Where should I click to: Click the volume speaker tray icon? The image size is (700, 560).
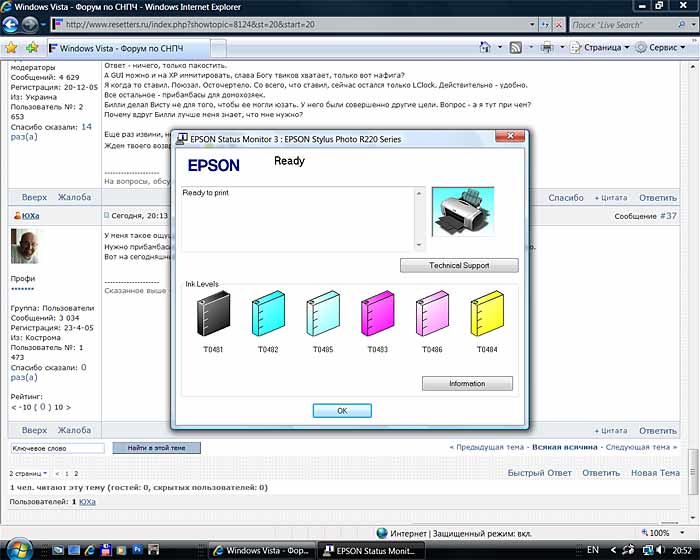point(661,550)
